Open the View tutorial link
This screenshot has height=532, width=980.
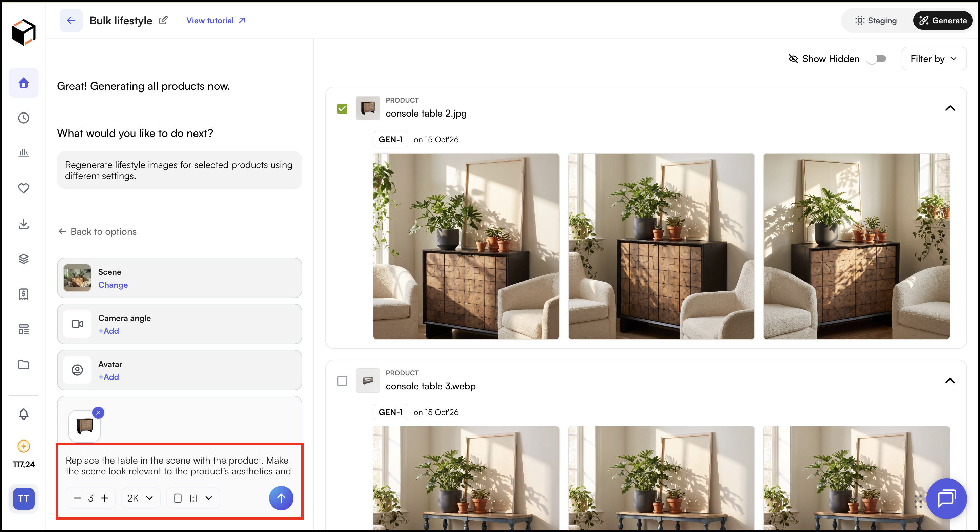(x=216, y=21)
